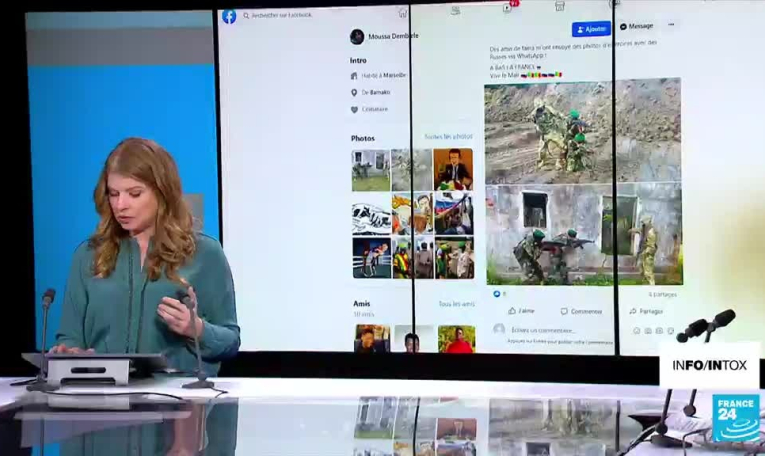Click the 'Écrivez un commentaire' comment field

tap(545, 330)
